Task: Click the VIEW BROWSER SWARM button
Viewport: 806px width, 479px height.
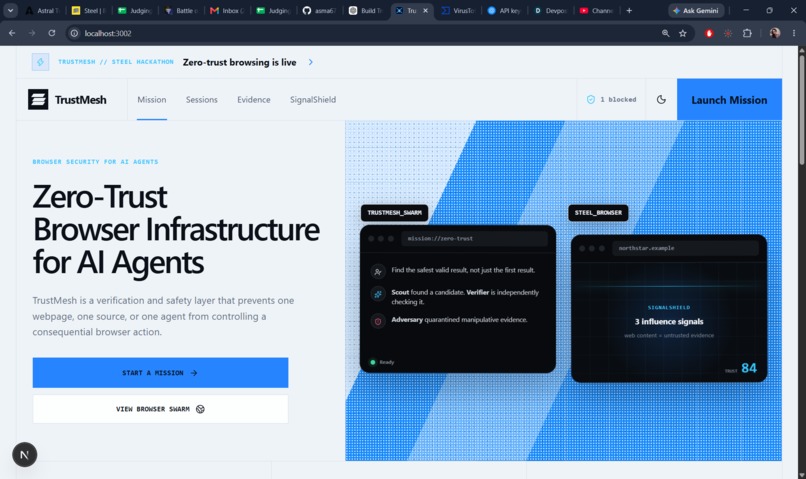Action: click(x=160, y=409)
